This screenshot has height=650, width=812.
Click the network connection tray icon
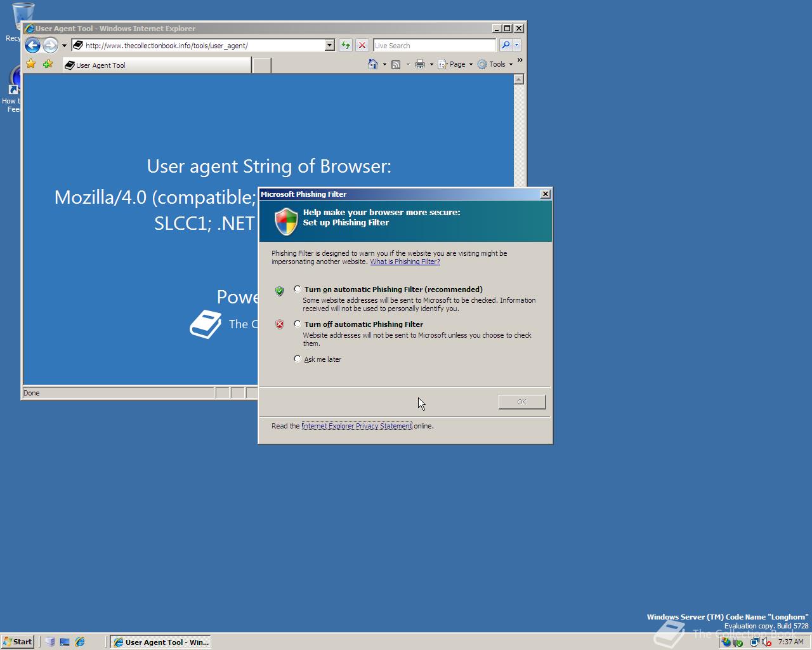click(754, 642)
